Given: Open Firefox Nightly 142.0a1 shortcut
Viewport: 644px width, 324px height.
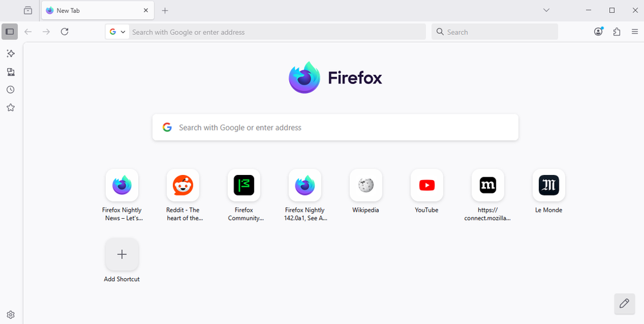Looking at the screenshot, I should 305,185.
